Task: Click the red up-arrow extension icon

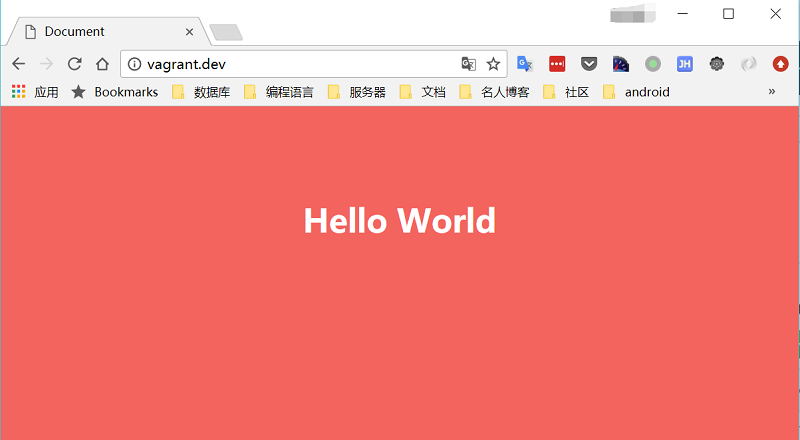Action: [781, 64]
